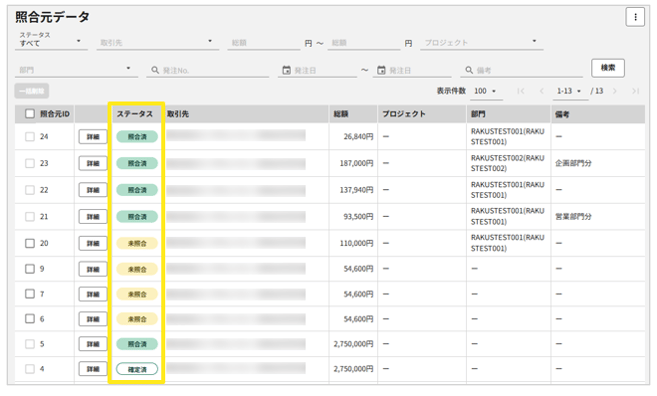Open the start 発注日 calendar icon
This screenshot has height=396, width=657.
[x=286, y=70]
